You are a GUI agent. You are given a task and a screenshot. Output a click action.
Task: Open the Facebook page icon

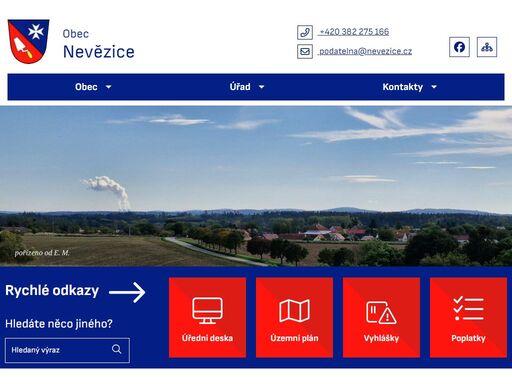tap(459, 47)
